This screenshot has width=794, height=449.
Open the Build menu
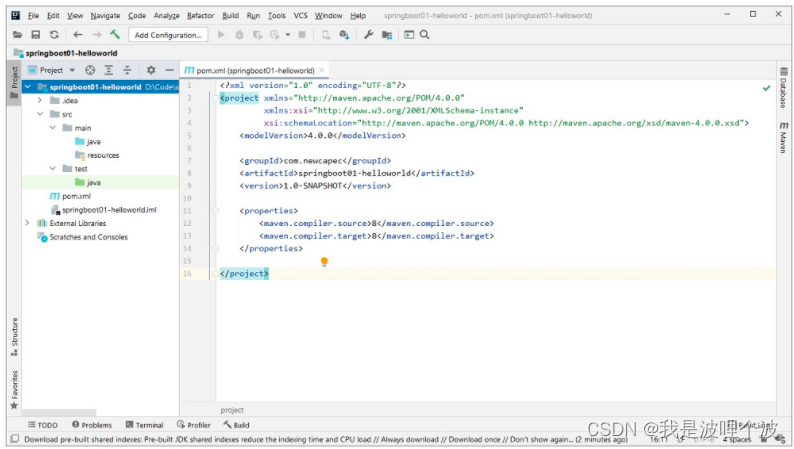pyautogui.click(x=230, y=16)
